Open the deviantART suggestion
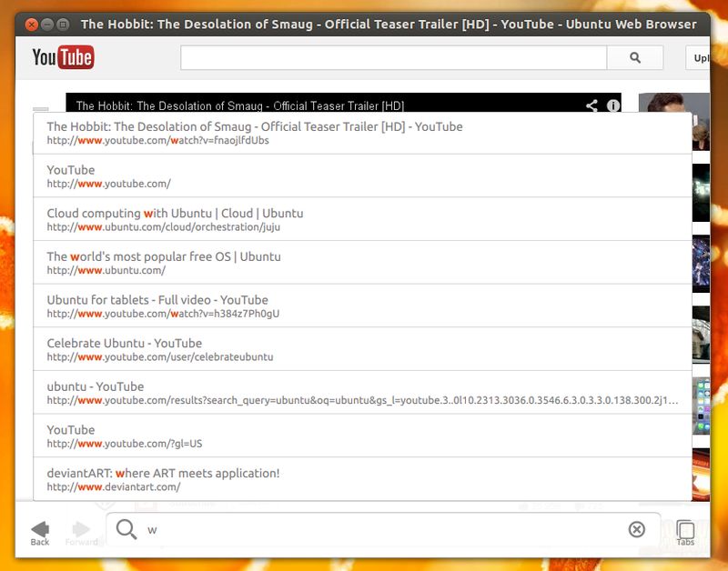 (x=362, y=479)
